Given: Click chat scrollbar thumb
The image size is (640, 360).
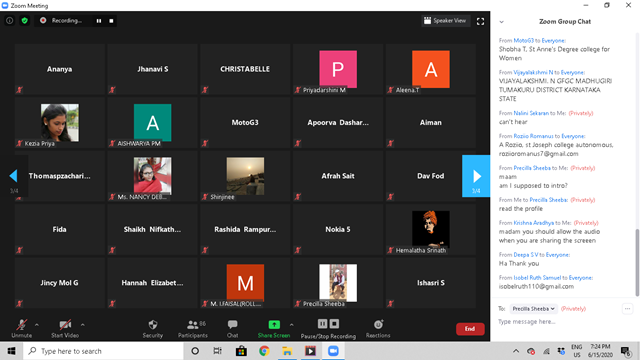Looking at the screenshot, I should (637, 262).
